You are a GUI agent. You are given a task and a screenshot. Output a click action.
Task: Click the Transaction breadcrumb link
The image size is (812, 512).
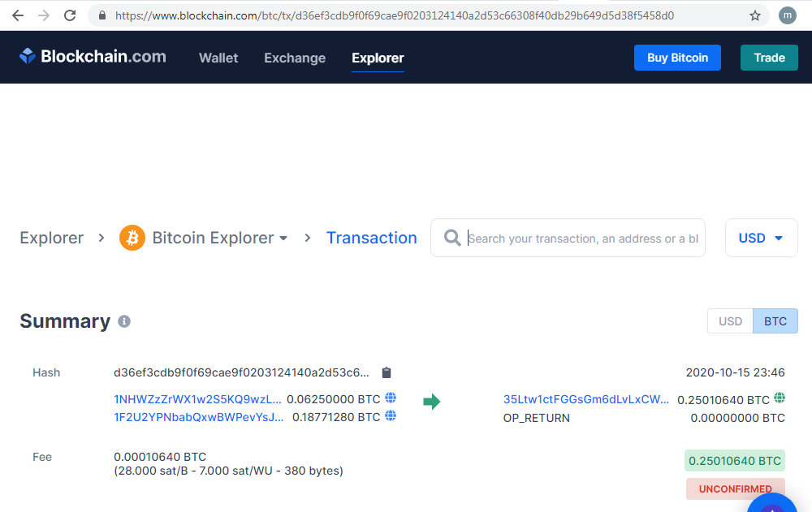click(x=371, y=238)
